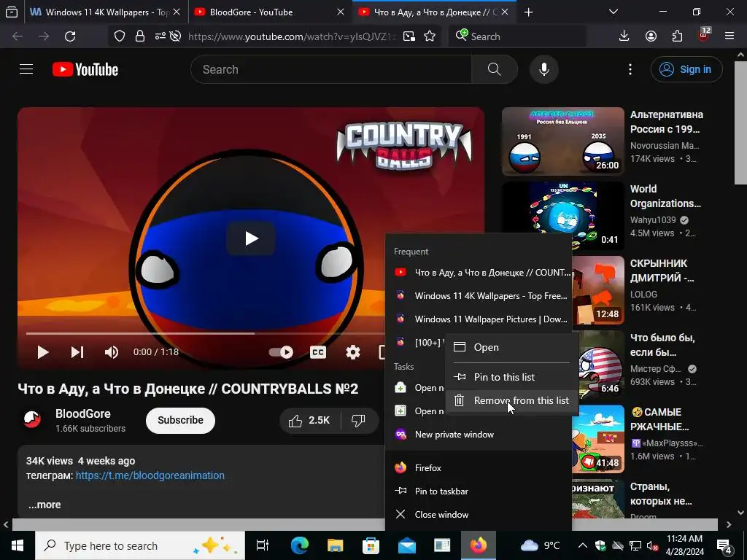Click the horizontal scrollbar at page bottom
747x560 pixels.
click(365, 524)
